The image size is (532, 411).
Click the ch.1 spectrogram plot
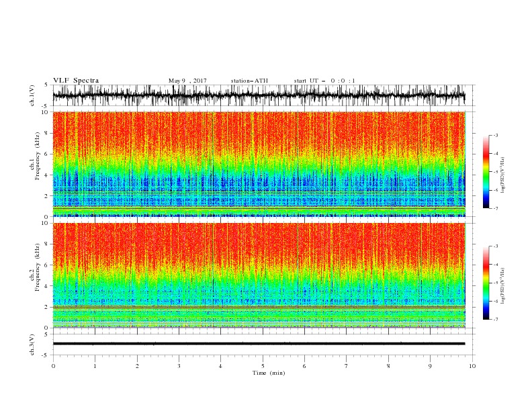259,164
